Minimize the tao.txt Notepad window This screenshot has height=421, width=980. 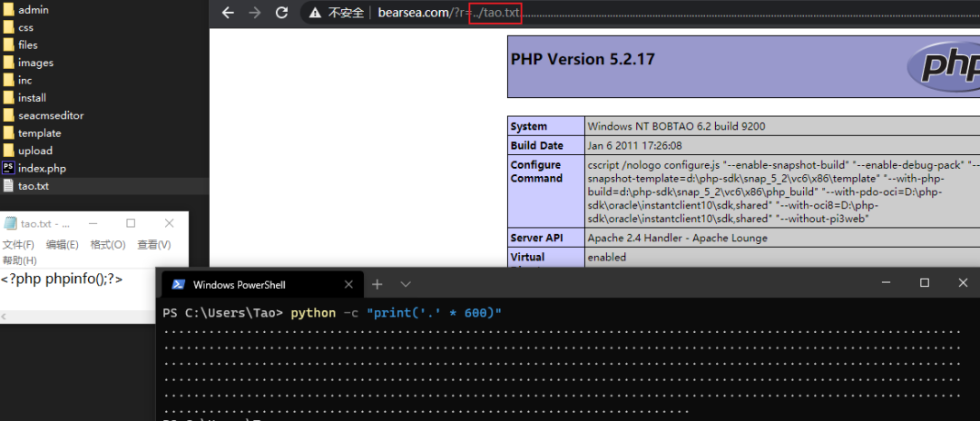(93, 223)
